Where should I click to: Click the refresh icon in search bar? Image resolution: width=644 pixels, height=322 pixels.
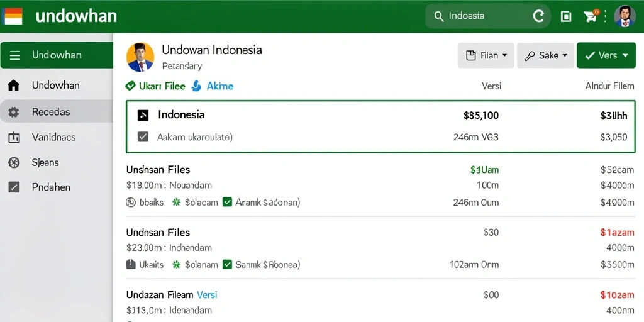tap(538, 16)
